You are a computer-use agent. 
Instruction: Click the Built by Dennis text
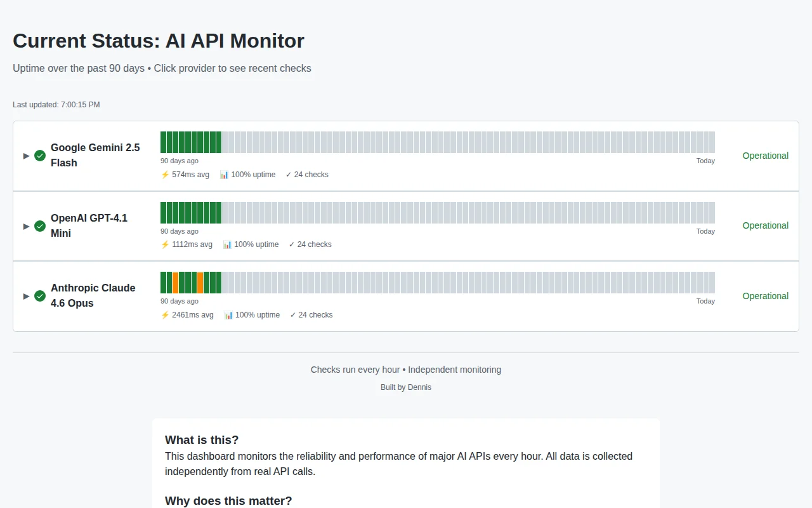(406, 387)
